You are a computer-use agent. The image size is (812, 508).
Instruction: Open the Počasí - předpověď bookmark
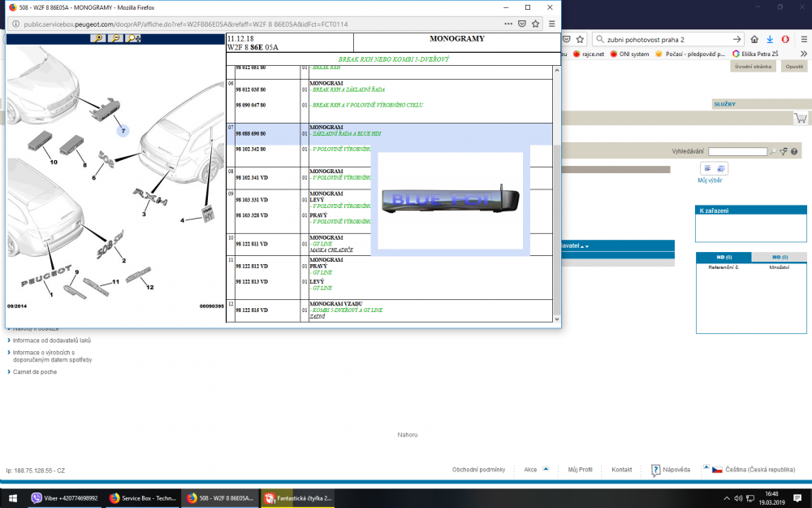pyautogui.click(x=690, y=54)
